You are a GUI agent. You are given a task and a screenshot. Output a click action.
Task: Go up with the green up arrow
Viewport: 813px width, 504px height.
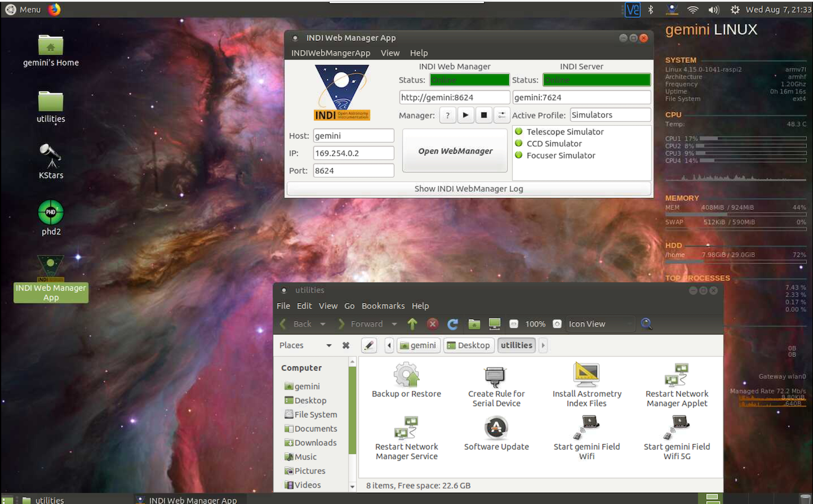[x=413, y=324]
